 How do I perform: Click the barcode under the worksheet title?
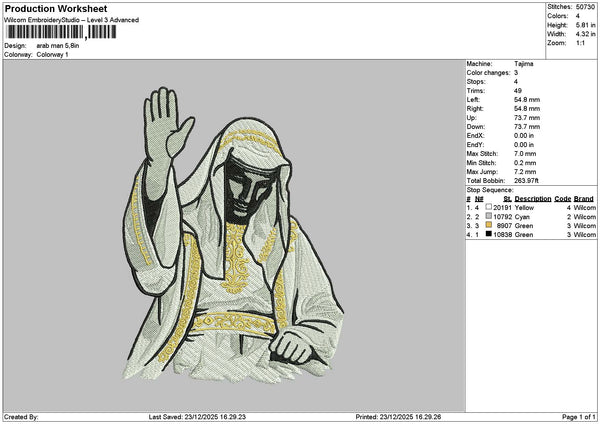pos(61,32)
